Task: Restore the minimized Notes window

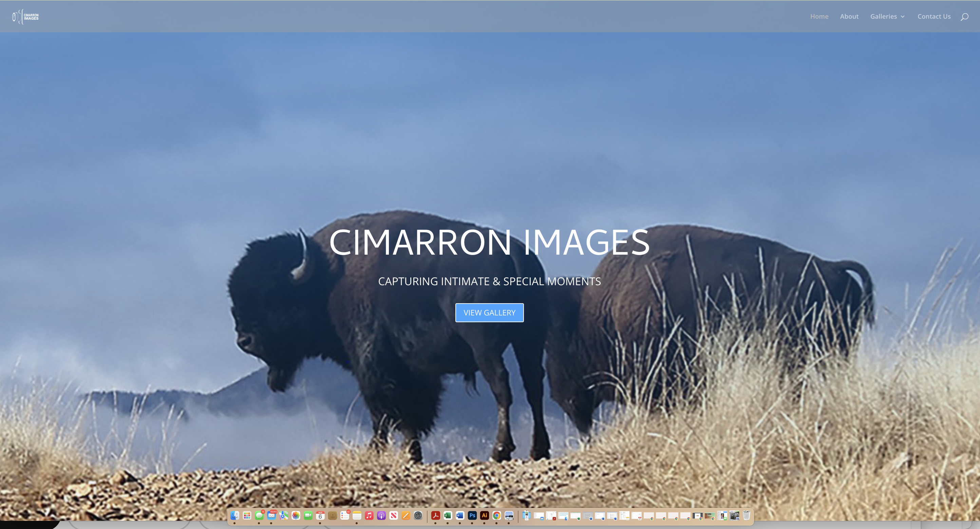Action: (x=624, y=516)
